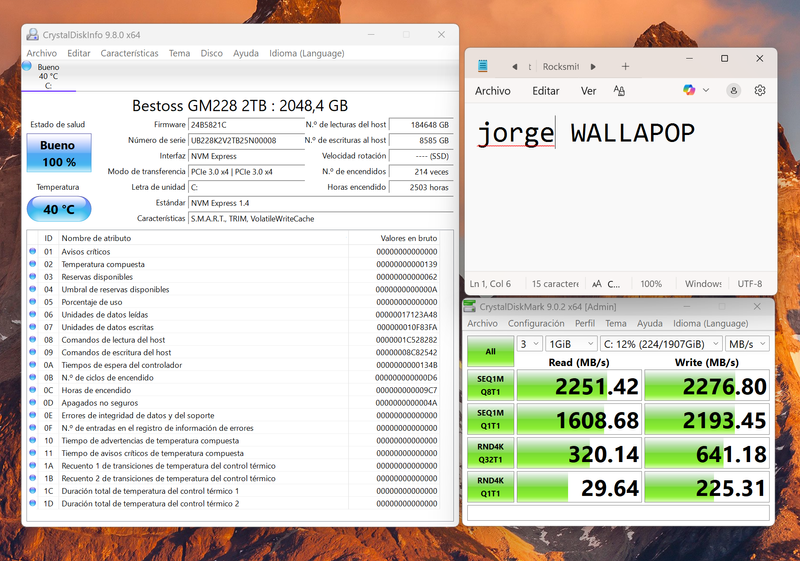Open Editar menu in CrystalDiskInfo
Screen dimensions: 800x561
pos(79,53)
